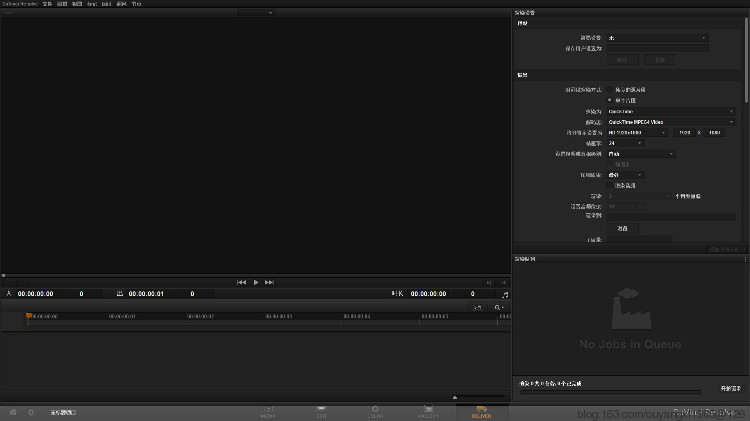Click the 00:00:00:03 ruler label
This screenshot has width=750, height=421.
point(279,316)
